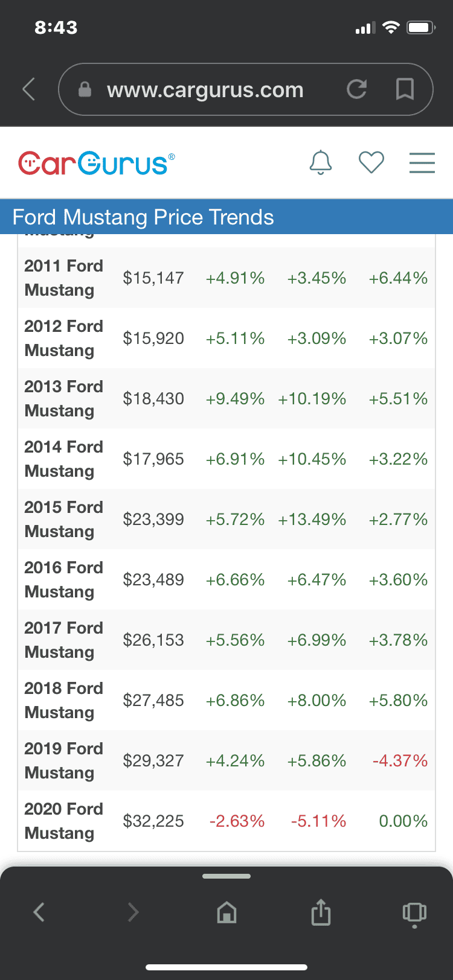Bookmark this page using the bookmark icon
Viewport: 453px width, 980px height.
(x=405, y=89)
